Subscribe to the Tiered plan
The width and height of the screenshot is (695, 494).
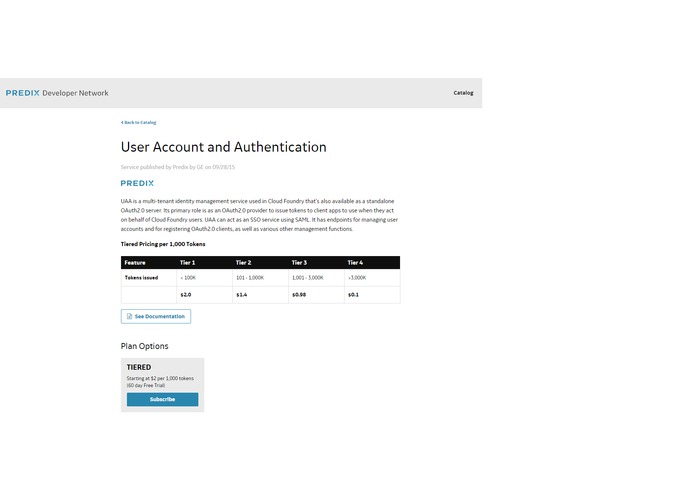[x=162, y=399]
